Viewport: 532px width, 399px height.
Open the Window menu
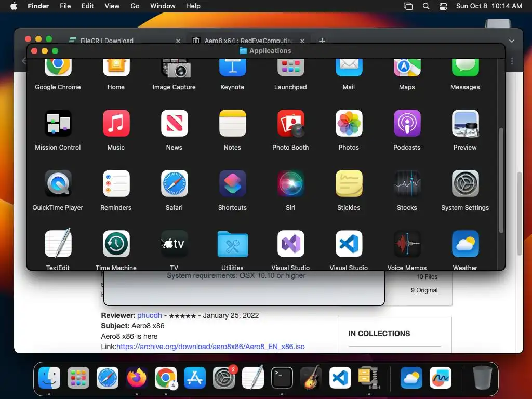pyautogui.click(x=163, y=6)
